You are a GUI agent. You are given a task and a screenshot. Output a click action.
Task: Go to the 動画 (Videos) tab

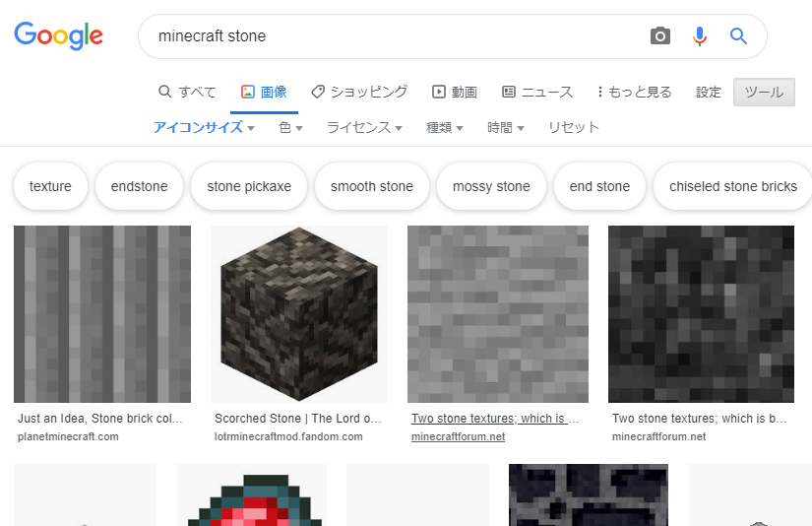[454, 92]
